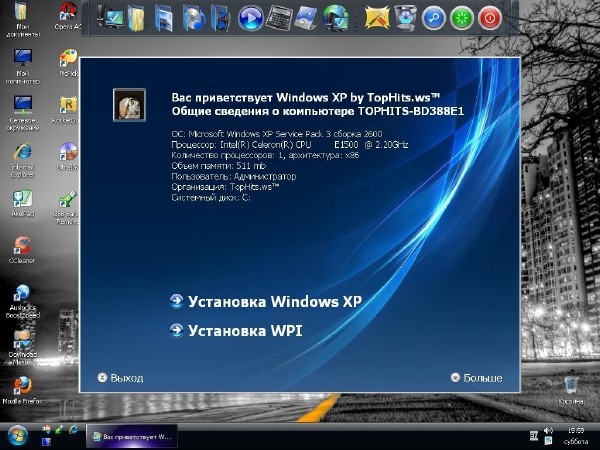600x450 pixels.
Task: Open RocketDock desktop shortcut
Action: [67, 109]
